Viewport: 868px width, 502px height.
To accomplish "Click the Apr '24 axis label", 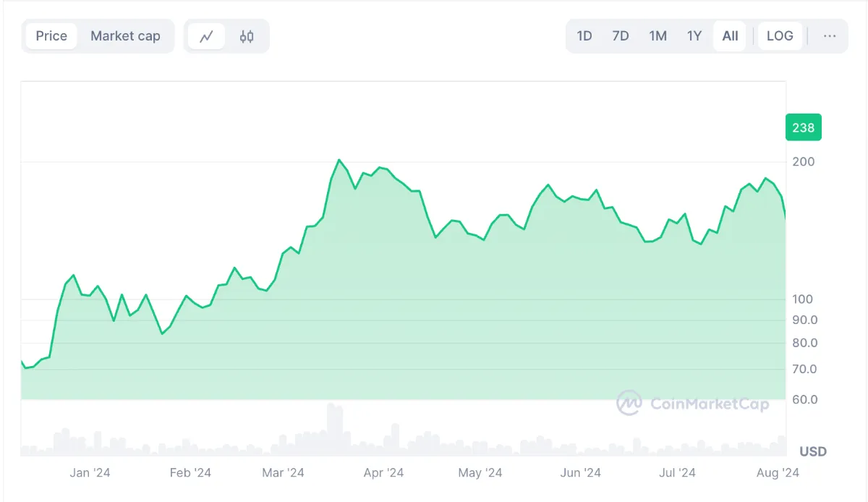I will [383, 473].
